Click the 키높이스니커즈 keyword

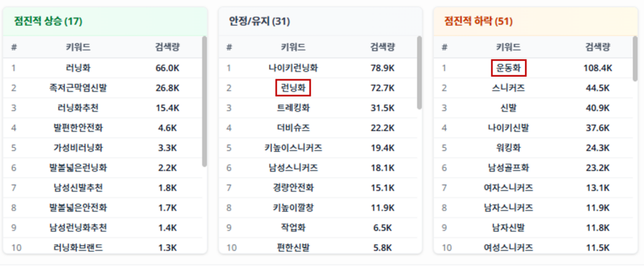[293, 148]
